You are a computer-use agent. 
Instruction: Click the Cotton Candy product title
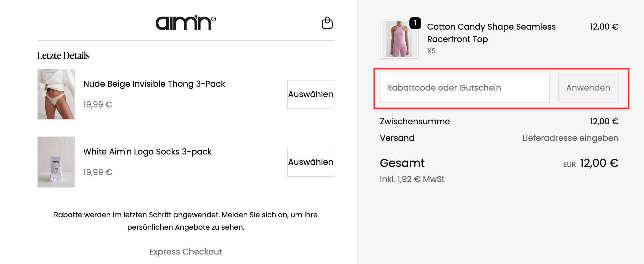(x=491, y=33)
